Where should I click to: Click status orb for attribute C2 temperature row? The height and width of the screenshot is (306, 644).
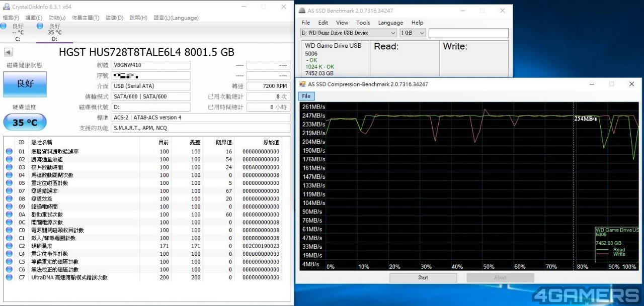click(x=9, y=246)
